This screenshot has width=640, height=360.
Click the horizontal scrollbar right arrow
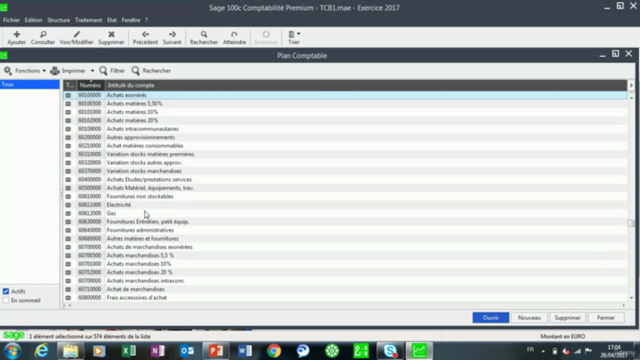pyautogui.click(x=623, y=305)
